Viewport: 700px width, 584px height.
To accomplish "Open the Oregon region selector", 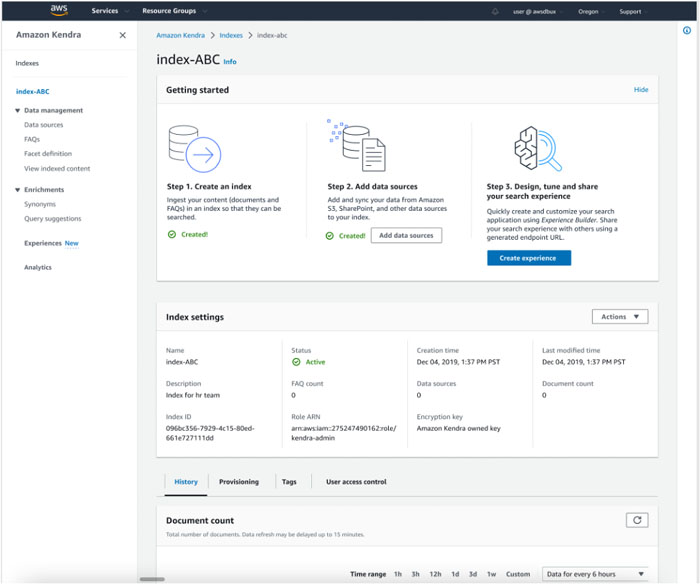I will 591,12.
